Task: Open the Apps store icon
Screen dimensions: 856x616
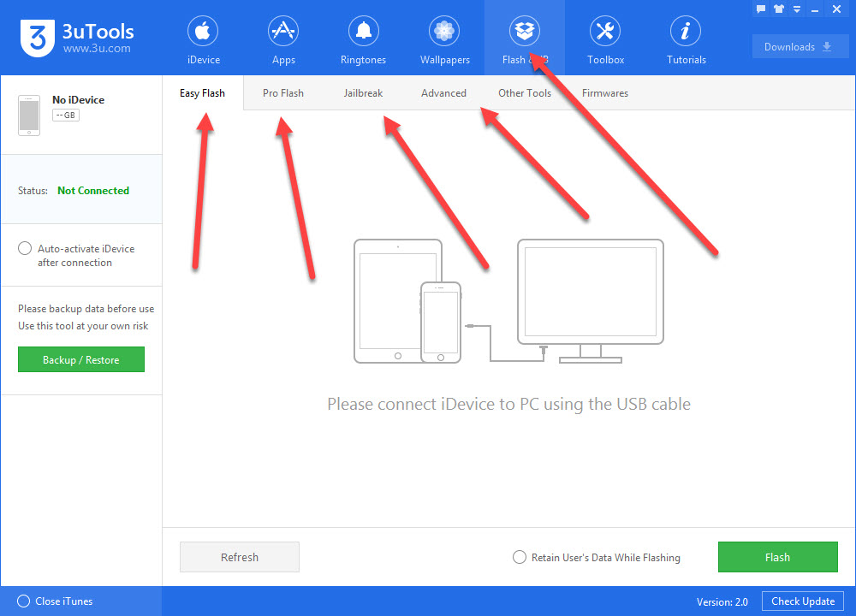Action: 283,31
